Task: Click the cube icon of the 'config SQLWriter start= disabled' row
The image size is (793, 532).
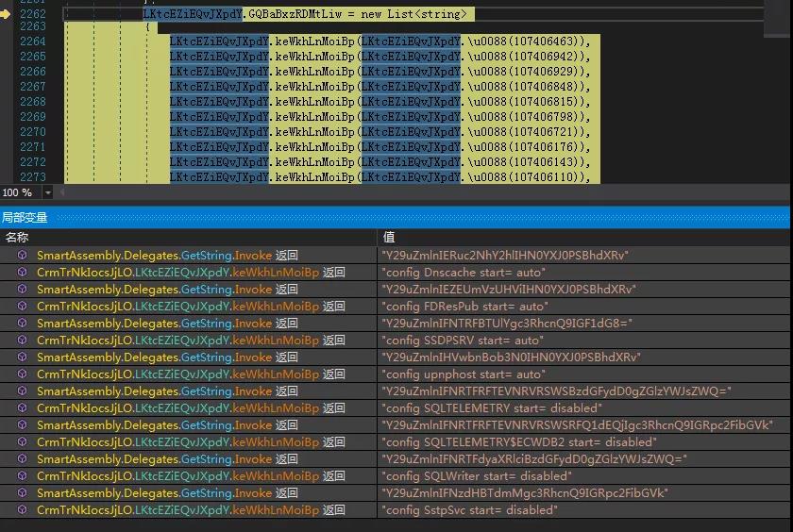Action: (22, 476)
